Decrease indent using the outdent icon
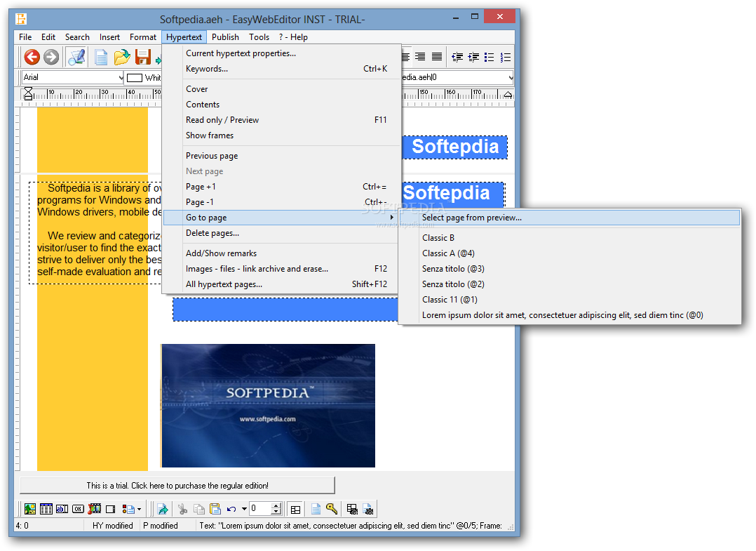Screen dimensions: 756x551 click(x=457, y=58)
